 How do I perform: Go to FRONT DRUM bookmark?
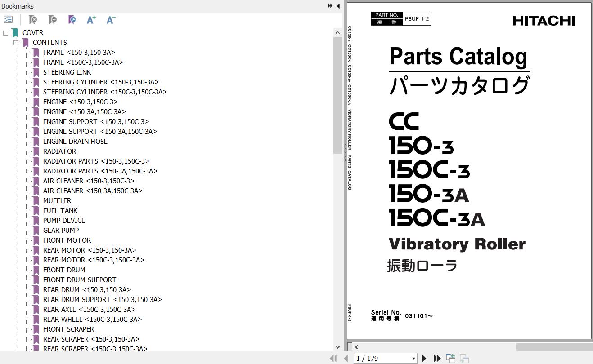coord(64,270)
